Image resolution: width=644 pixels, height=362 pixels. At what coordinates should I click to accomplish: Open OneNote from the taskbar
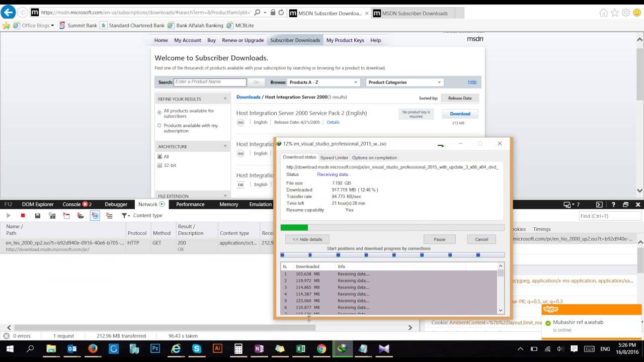[x=259, y=348]
